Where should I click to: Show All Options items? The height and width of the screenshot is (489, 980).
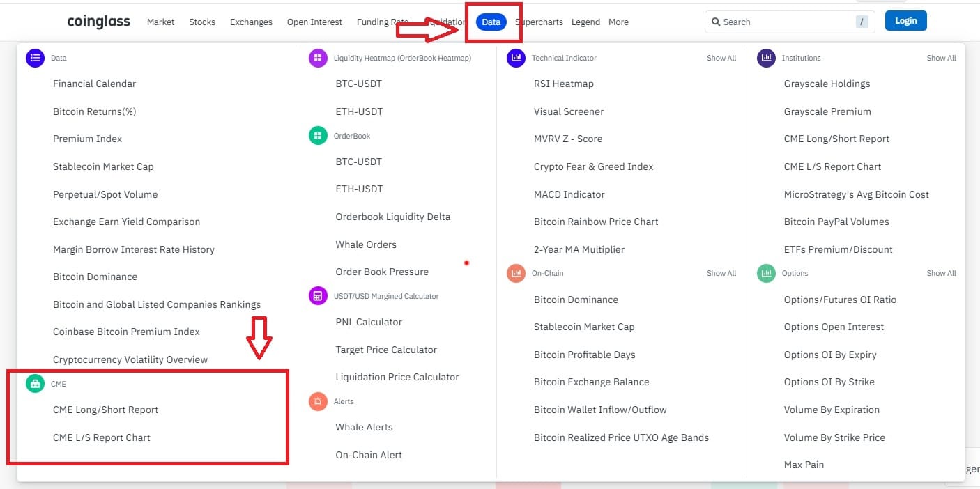tap(941, 274)
